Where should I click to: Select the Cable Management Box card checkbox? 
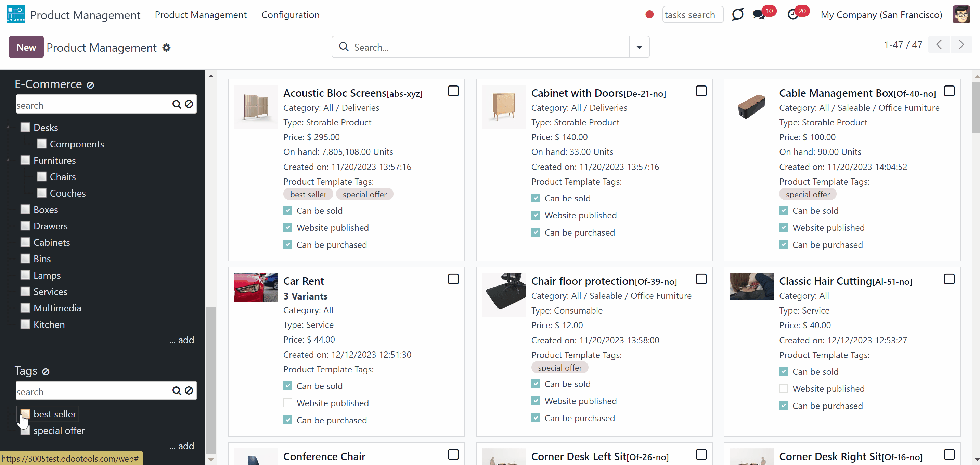949,91
